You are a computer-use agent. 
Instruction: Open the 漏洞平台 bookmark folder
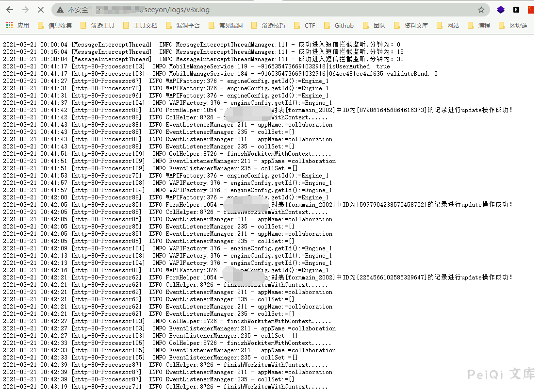(x=182, y=25)
